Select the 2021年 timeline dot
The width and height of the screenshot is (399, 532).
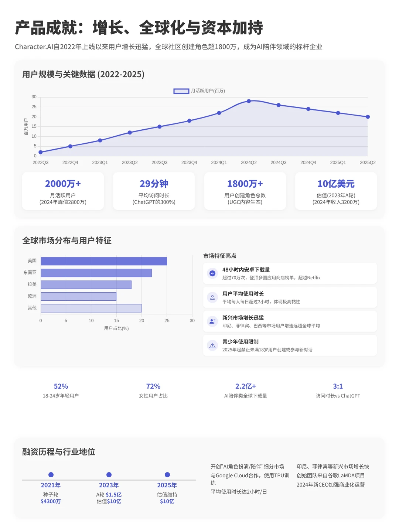[51, 475]
